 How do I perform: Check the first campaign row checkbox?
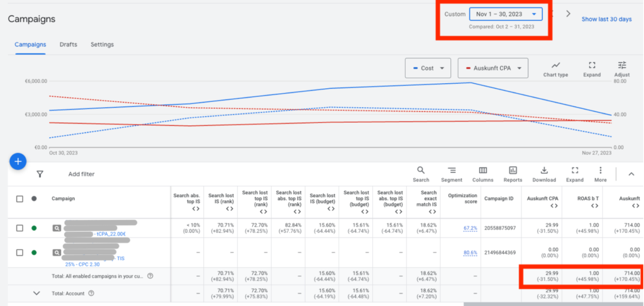19,228
